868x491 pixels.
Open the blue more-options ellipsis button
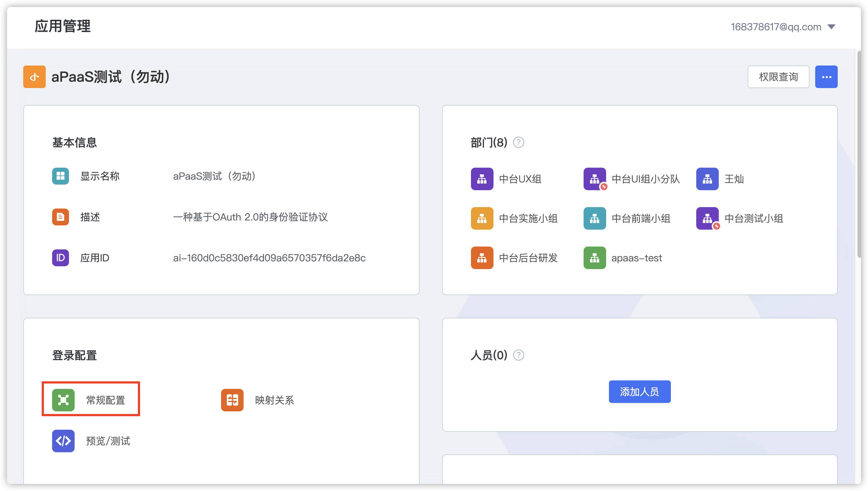(x=826, y=77)
